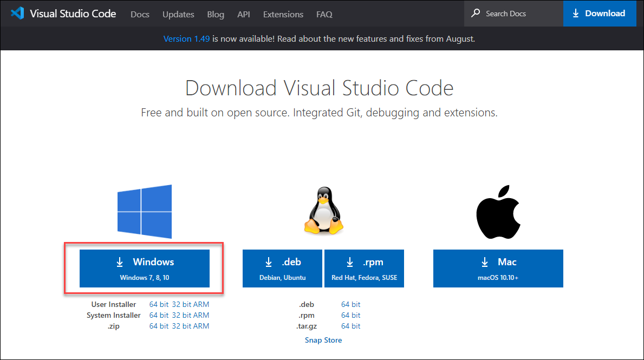Screen dimensions: 644x360
Task: Choose System Installer ARM link
Action: point(201,315)
